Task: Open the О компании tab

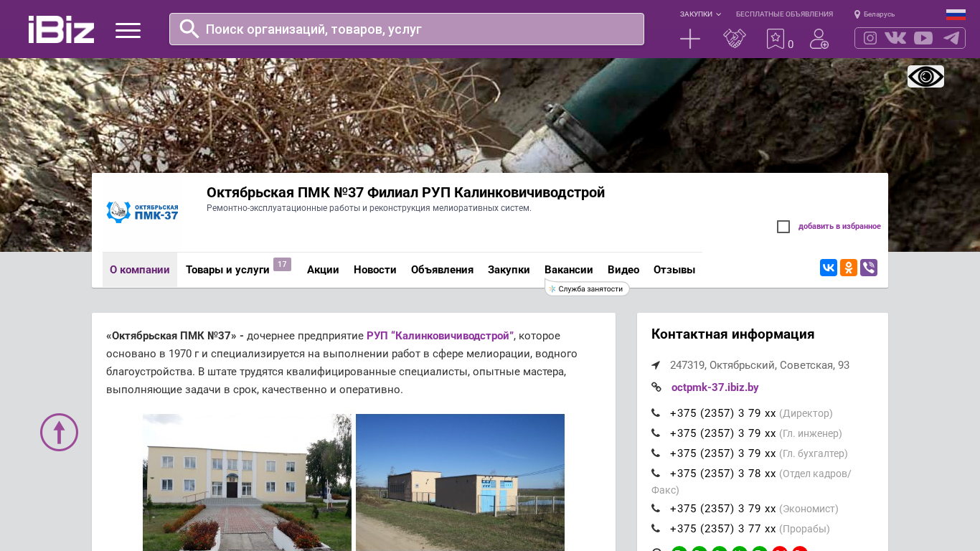Action: (140, 270)
